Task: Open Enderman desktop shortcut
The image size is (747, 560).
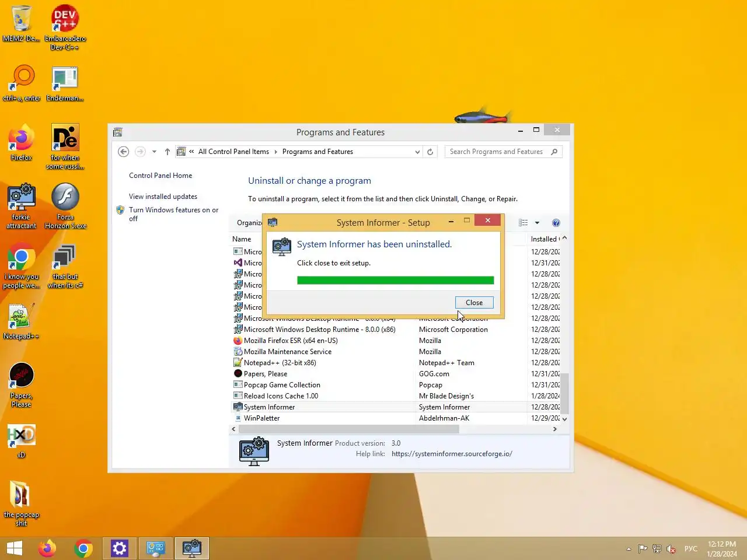Action: [x=65, y=83]
